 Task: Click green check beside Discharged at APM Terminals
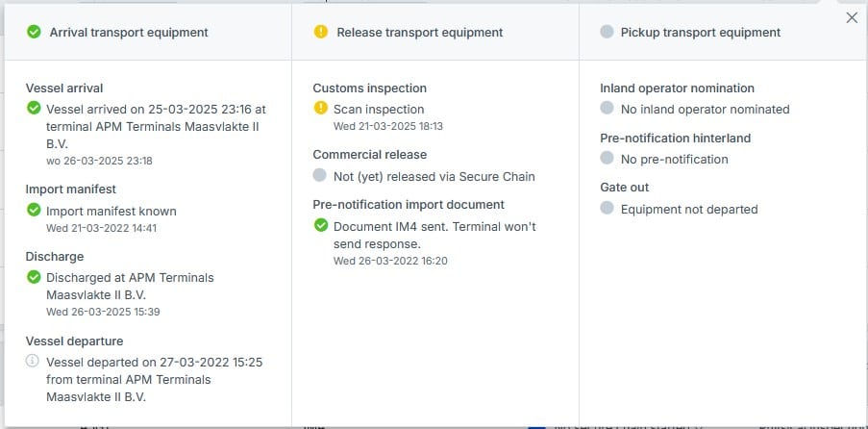34,277
